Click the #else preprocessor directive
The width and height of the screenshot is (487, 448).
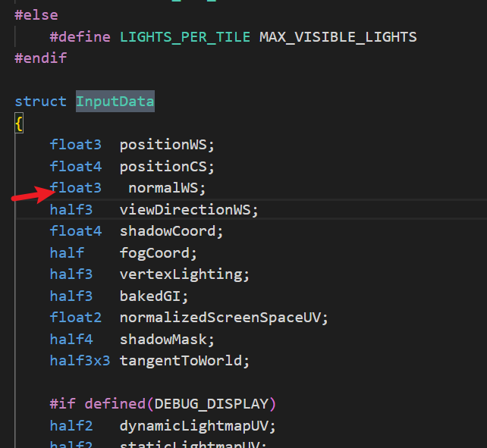[x=36, y=14]
